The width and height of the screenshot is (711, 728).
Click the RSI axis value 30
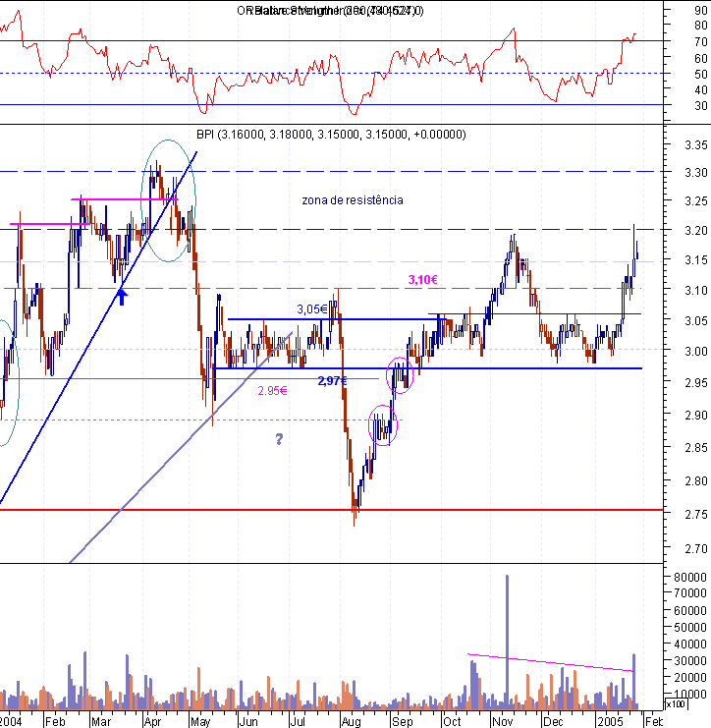coord(701,106)
